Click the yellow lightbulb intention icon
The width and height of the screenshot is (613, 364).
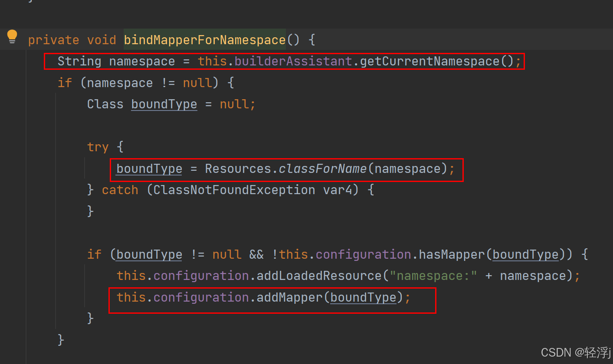[12, 37]
